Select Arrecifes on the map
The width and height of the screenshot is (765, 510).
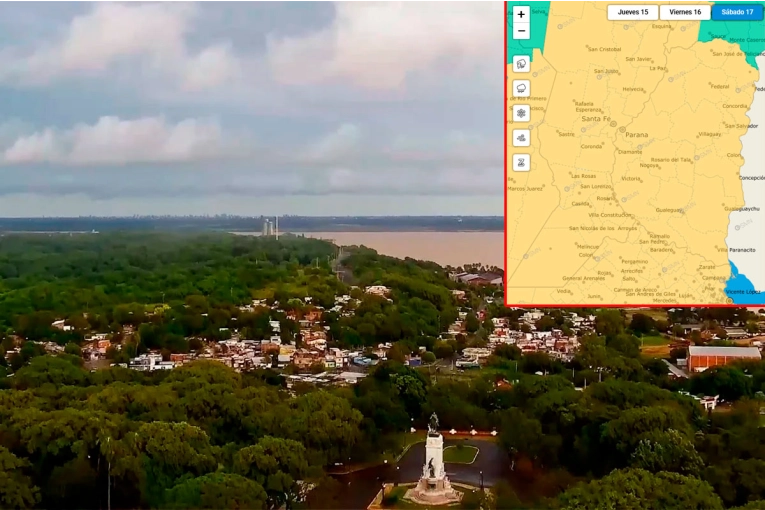[x=631, y=271]
